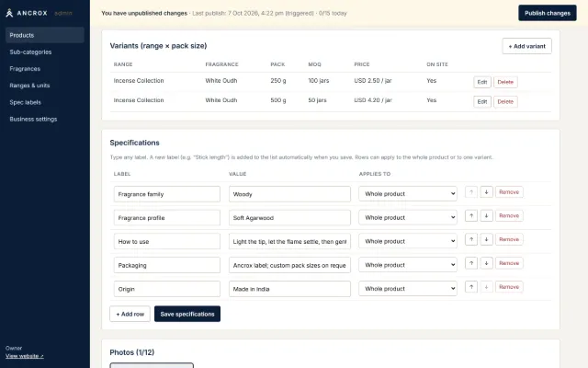Click the Fragrance family label field
Viewport: 588px width, 368px height.
click(167, 194)
